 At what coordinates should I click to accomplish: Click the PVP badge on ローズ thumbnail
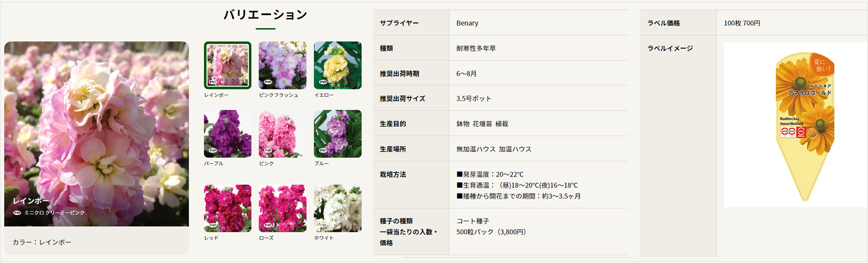[268, 225]
